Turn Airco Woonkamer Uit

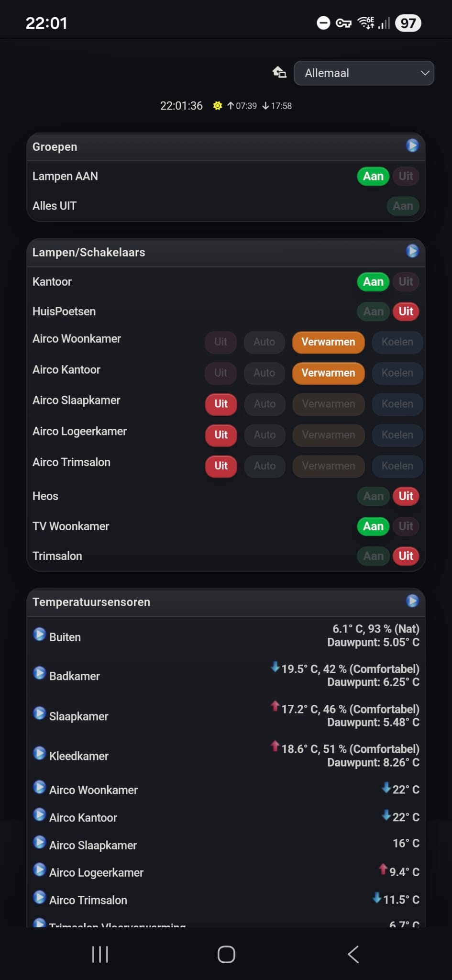pos(220,342)
